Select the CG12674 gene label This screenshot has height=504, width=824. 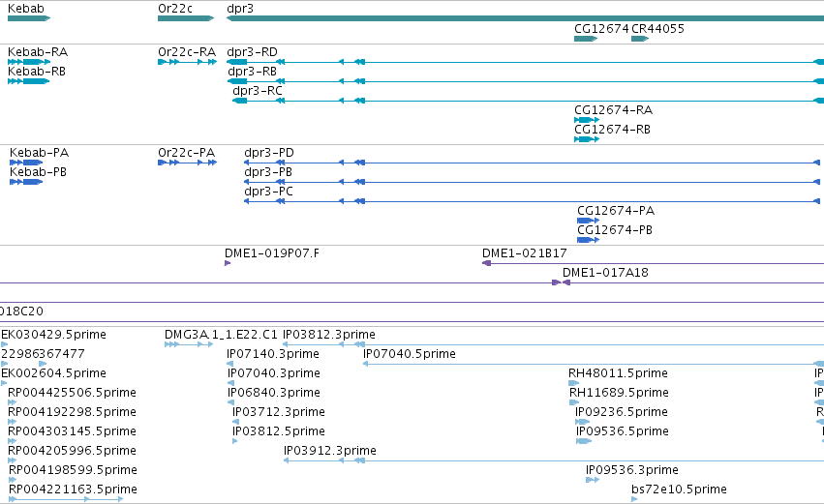pos(601,28)
